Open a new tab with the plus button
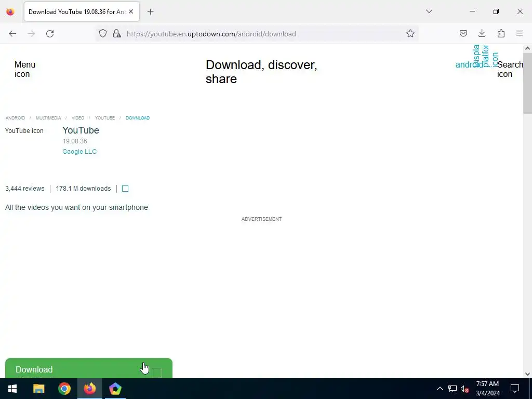 151,12
